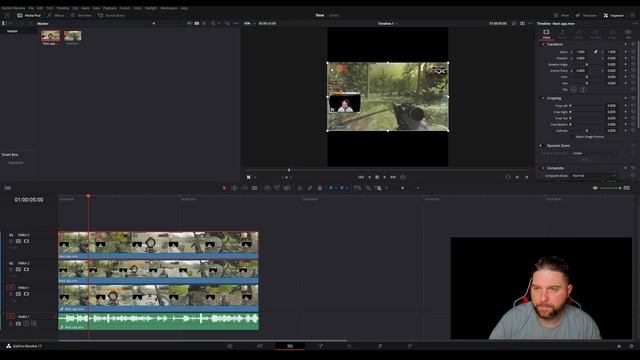Image resolution: width=640 pixels, height=360 pixels.
Task: Click the Play Reverse button in transport
Action: (369, 177)
